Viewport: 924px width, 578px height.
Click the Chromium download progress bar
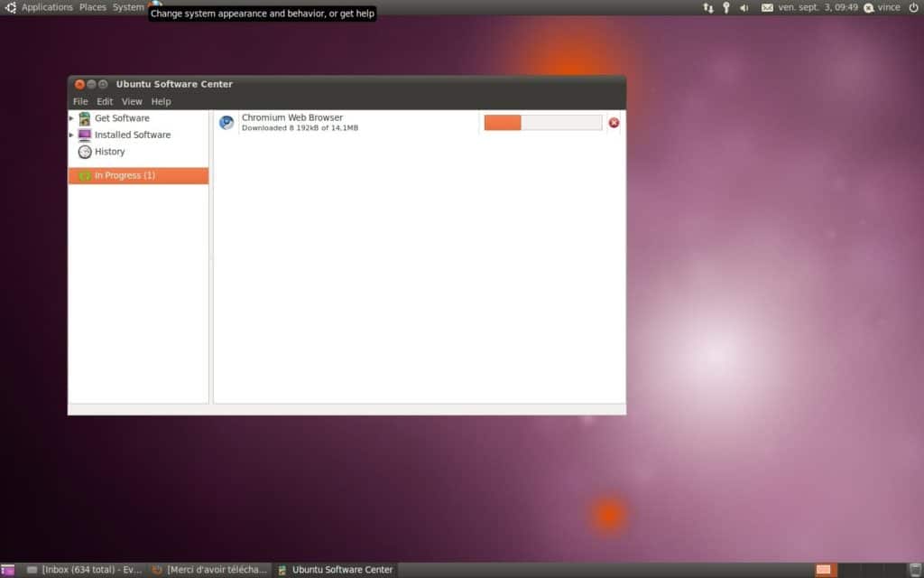click(543, 123)
